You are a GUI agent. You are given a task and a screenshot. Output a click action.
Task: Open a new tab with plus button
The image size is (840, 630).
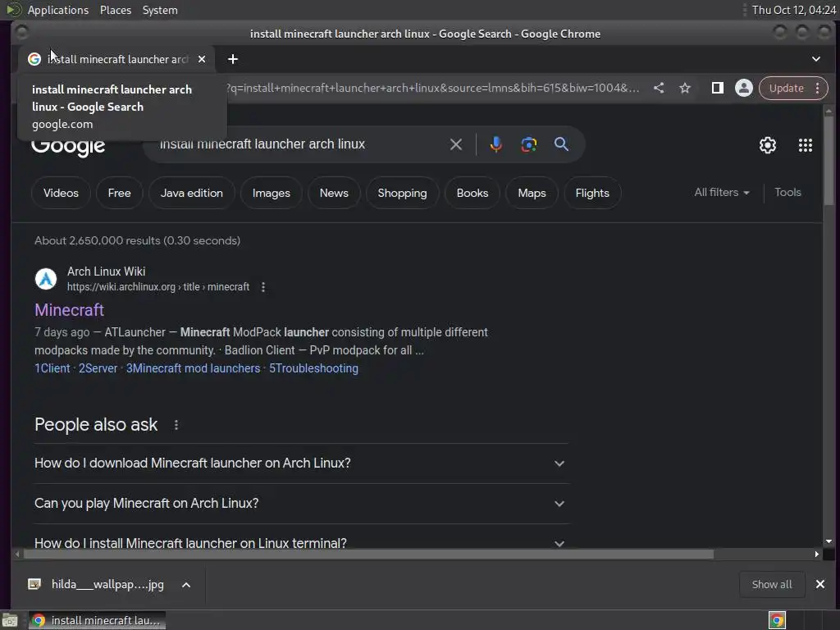(232, 59)
